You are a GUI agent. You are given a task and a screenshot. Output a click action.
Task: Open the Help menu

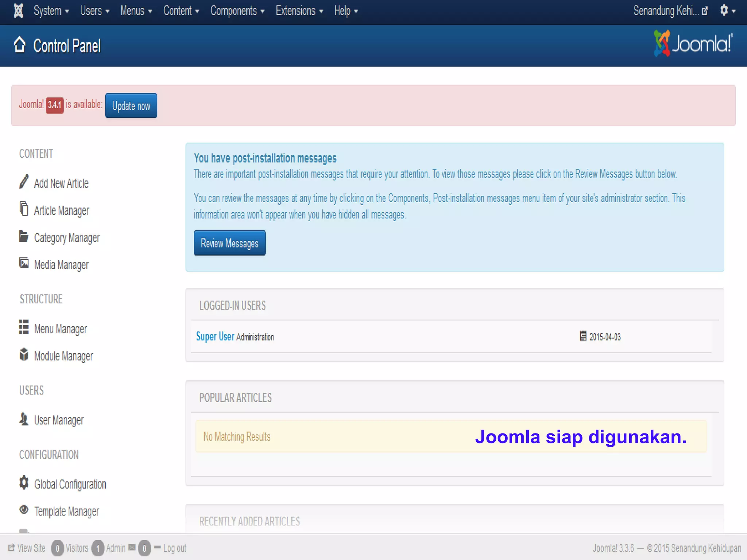pos(346,11)
